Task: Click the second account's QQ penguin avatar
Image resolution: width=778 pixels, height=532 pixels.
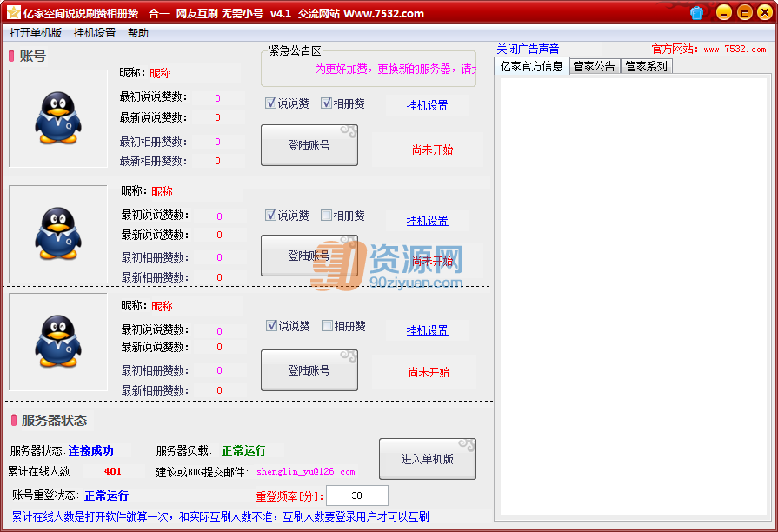Action: coord(58,234)
